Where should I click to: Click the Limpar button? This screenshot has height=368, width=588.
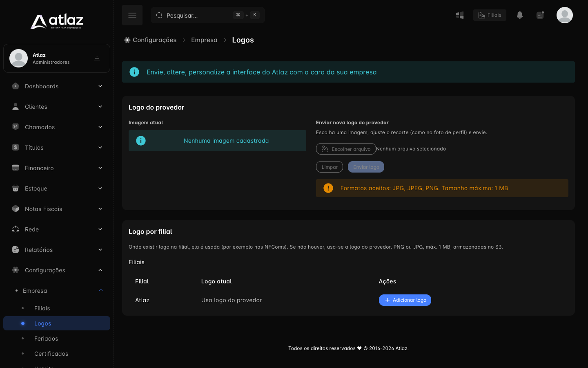(x=330, y=167)
